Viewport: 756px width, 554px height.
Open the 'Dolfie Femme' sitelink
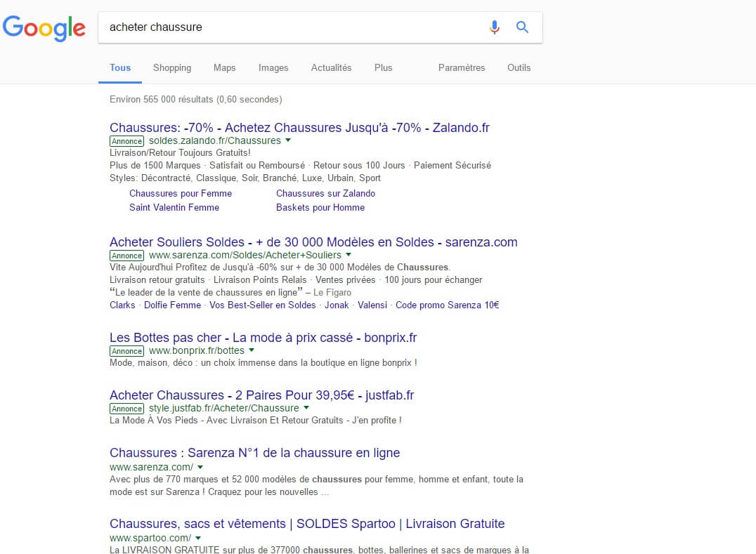[x=173, y=305]
